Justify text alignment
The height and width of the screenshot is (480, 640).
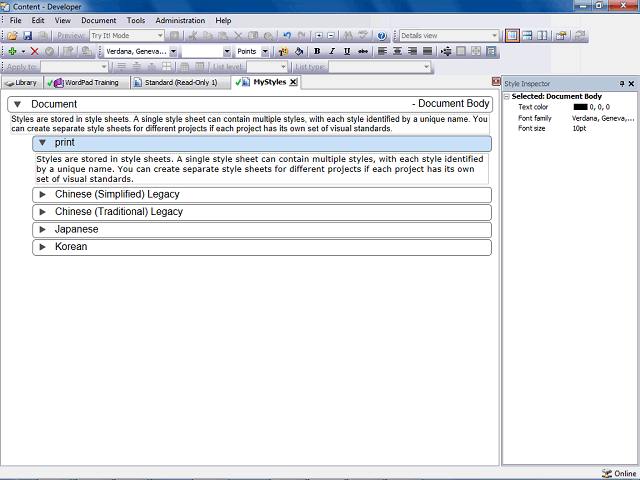[427, 51]
